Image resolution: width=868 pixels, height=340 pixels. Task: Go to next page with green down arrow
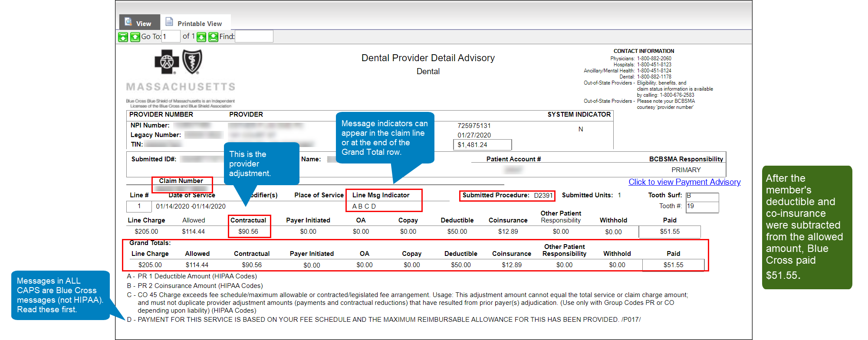(x=201, y=37)
